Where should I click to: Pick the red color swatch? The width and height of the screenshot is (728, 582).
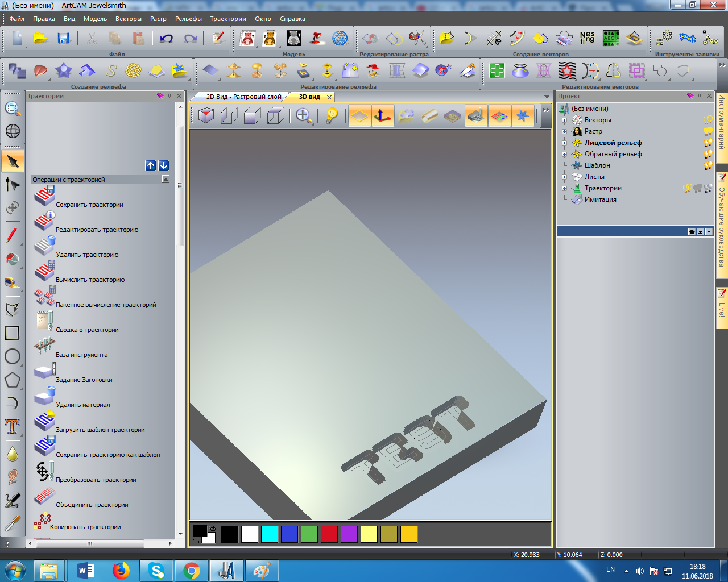point(329,534)
